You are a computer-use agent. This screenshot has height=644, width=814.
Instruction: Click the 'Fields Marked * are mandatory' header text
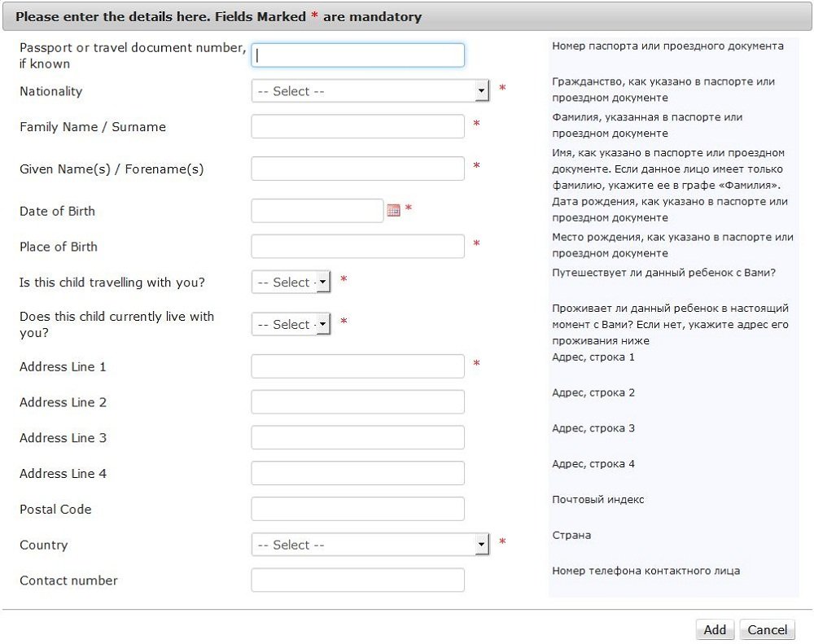[x=318, y=16]
